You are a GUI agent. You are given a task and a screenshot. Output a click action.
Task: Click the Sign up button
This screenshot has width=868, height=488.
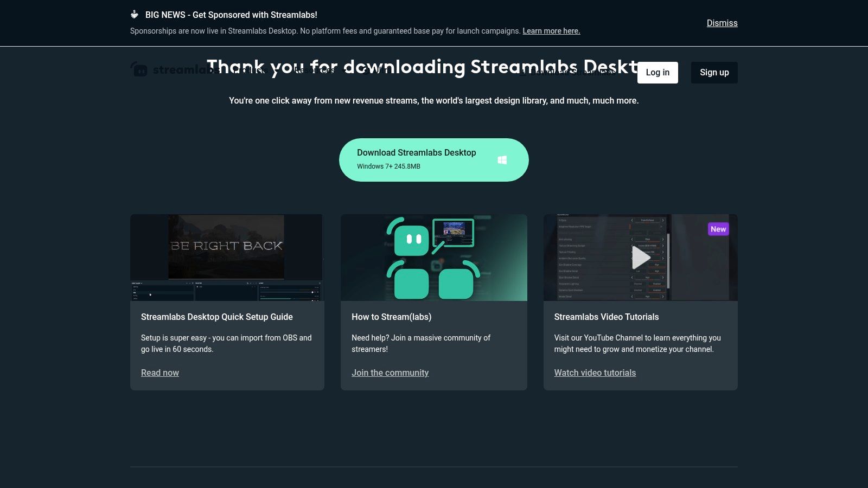[714, 72]
